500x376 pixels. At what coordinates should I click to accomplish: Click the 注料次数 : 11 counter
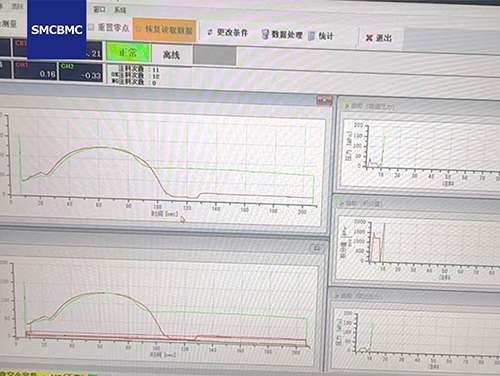point(139,69)
